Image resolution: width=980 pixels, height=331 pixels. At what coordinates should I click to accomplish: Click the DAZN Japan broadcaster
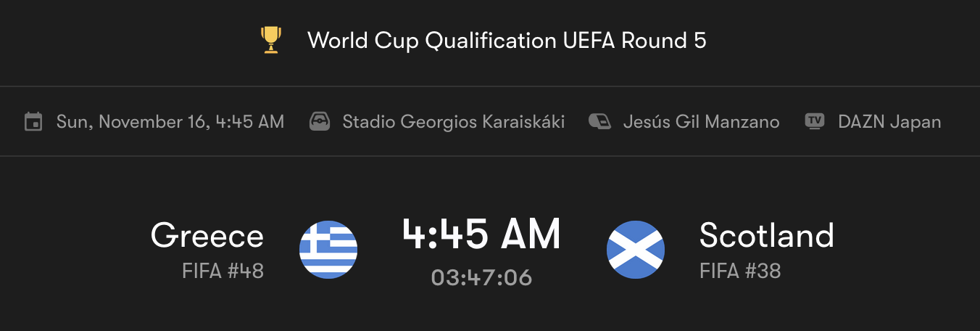[889, 122]
